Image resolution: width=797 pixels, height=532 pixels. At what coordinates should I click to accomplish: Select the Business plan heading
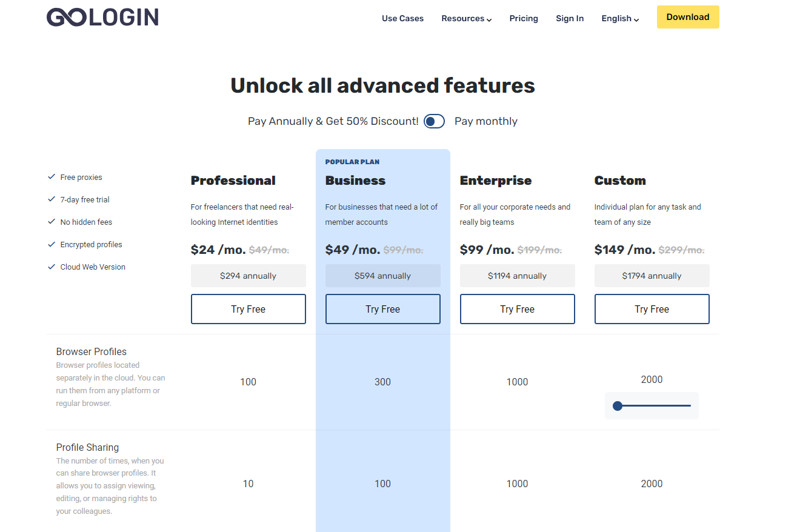pyautogui.click(x=355, y=181)
